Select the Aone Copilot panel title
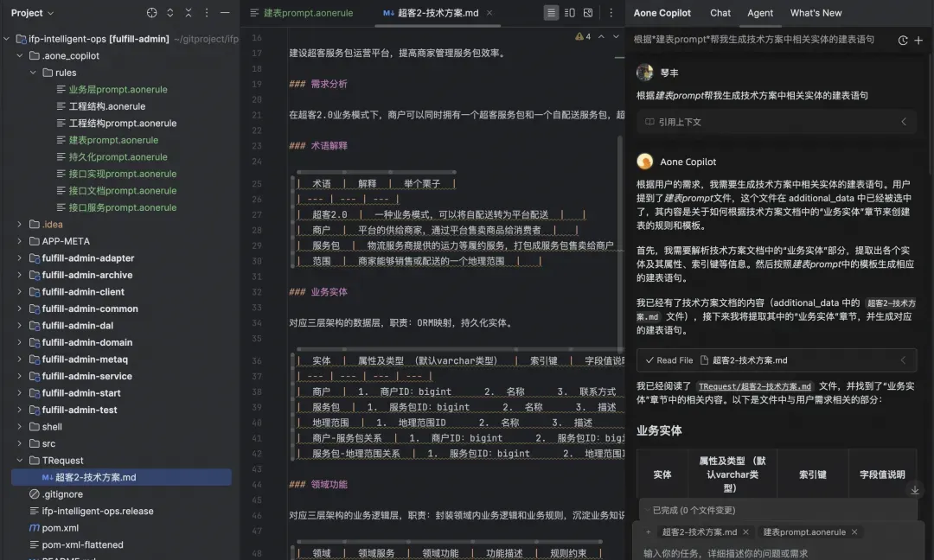 662,12
